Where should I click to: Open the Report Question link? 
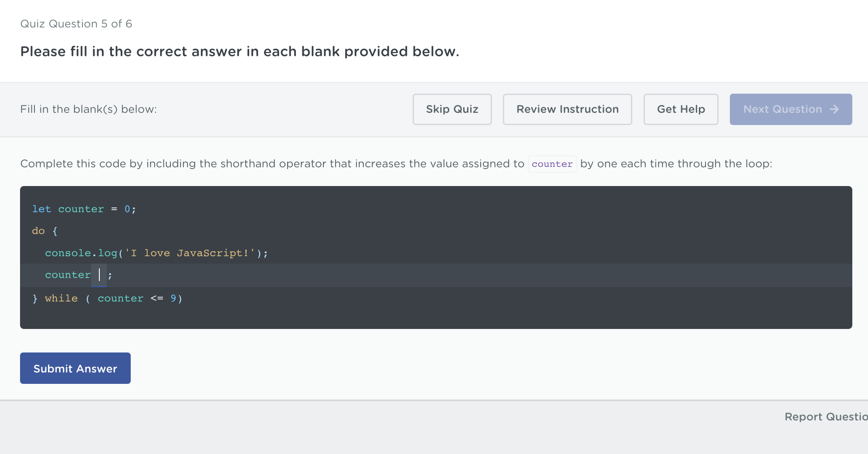(x=825, y=417)
